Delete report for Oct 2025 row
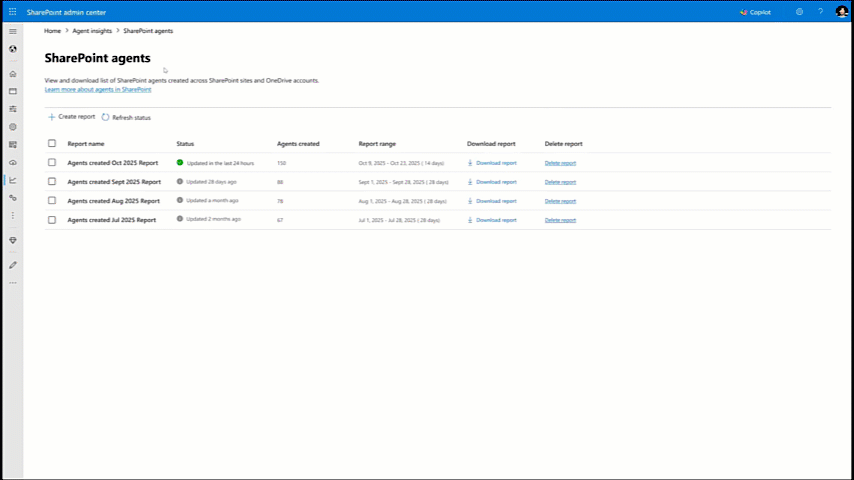854x480 pixels. click(x=560, y=163)
